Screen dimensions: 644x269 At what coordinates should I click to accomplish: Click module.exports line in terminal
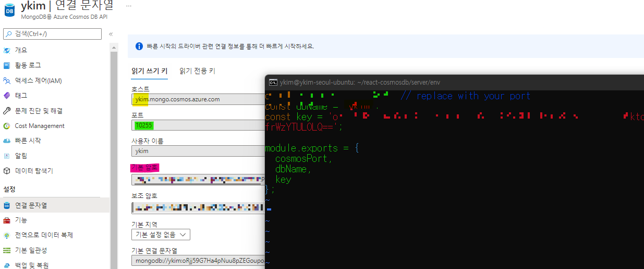coord(312,148)
